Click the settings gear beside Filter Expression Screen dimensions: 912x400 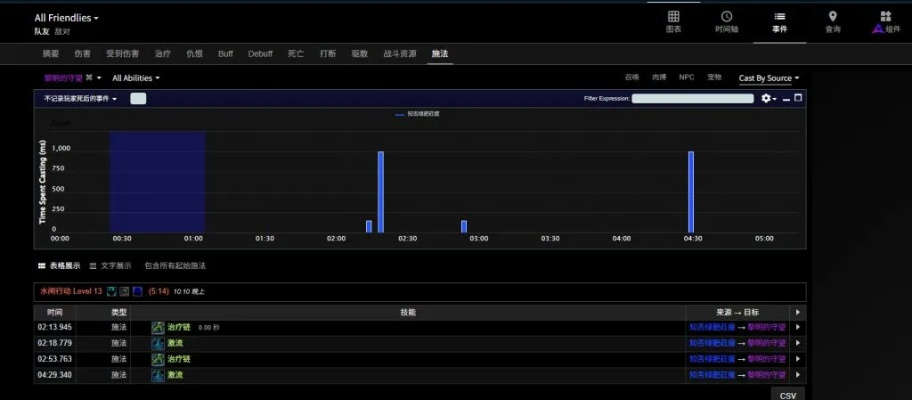click(x=767, y=98)
